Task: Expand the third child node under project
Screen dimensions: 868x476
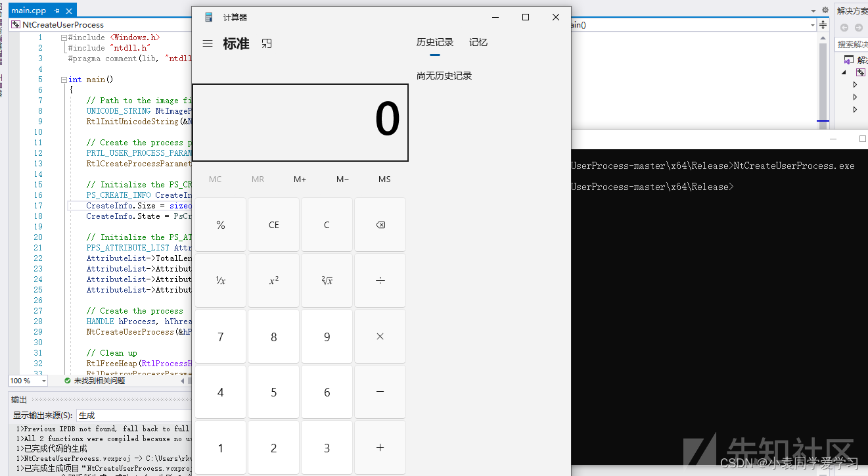Action: [855, 110]
